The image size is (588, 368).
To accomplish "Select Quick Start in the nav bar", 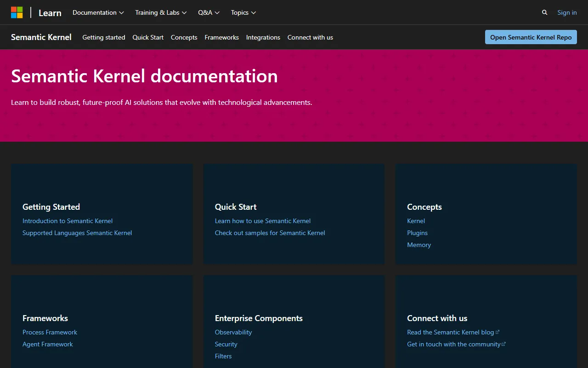I will [x=148, y=37].
